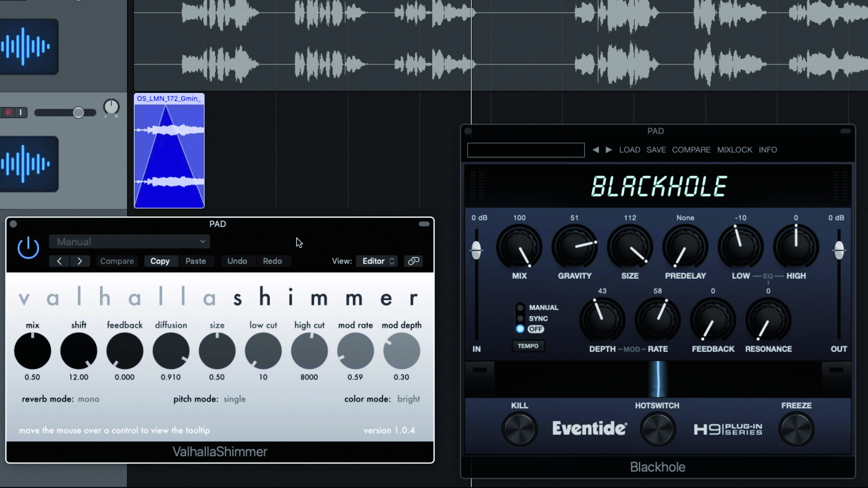Click Blackhole OUT level fader
Viewport: 868px width, 488px height.
(x=839, y=250)
